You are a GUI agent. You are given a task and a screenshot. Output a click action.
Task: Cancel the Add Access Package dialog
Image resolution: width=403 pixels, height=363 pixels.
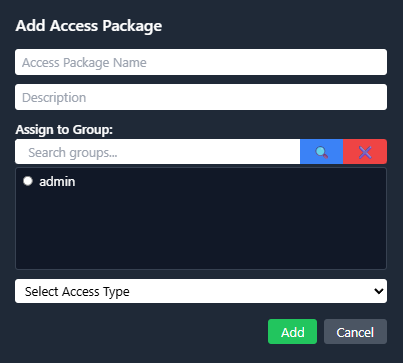[355, 332]
